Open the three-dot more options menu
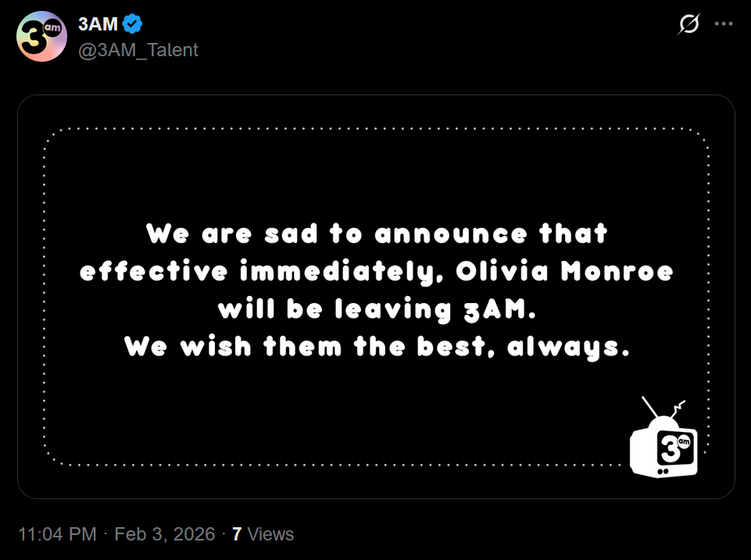 724,24
